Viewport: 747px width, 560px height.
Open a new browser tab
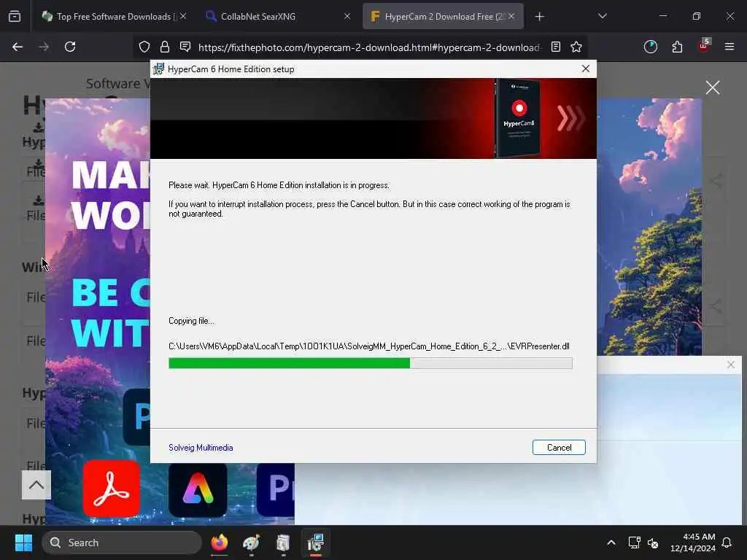click(x=539, y=17)
